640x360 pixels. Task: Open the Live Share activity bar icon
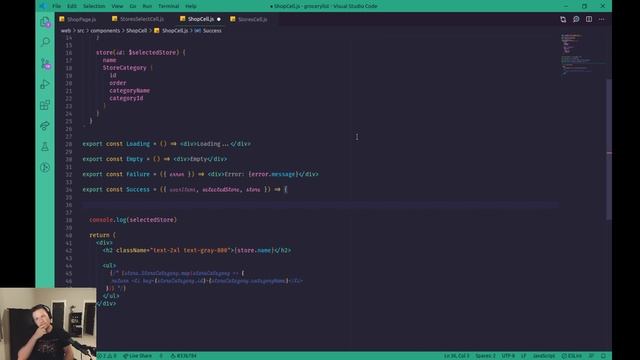(45, 126)
